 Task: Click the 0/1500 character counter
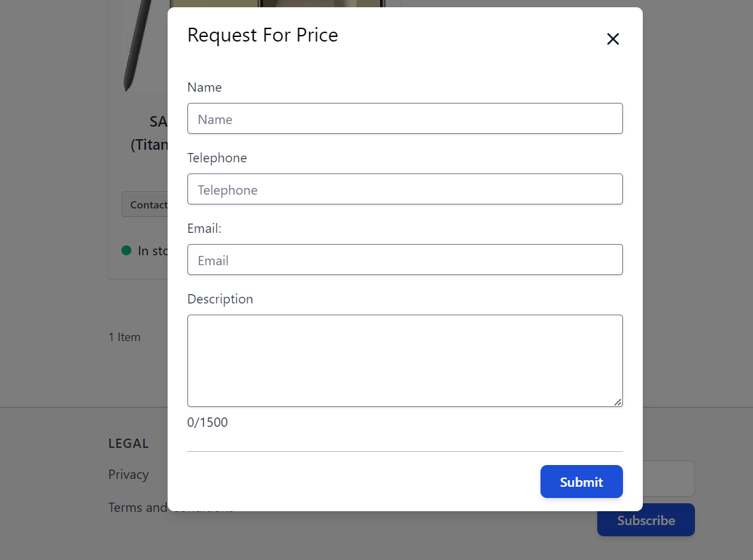(207, 422)
